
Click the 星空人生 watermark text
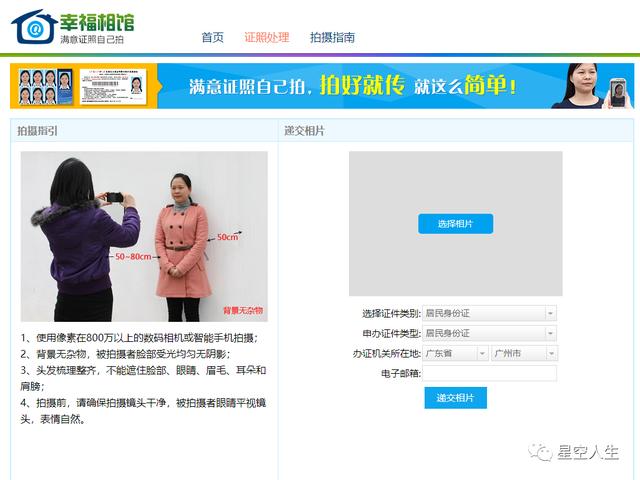(x=589, y=453)
